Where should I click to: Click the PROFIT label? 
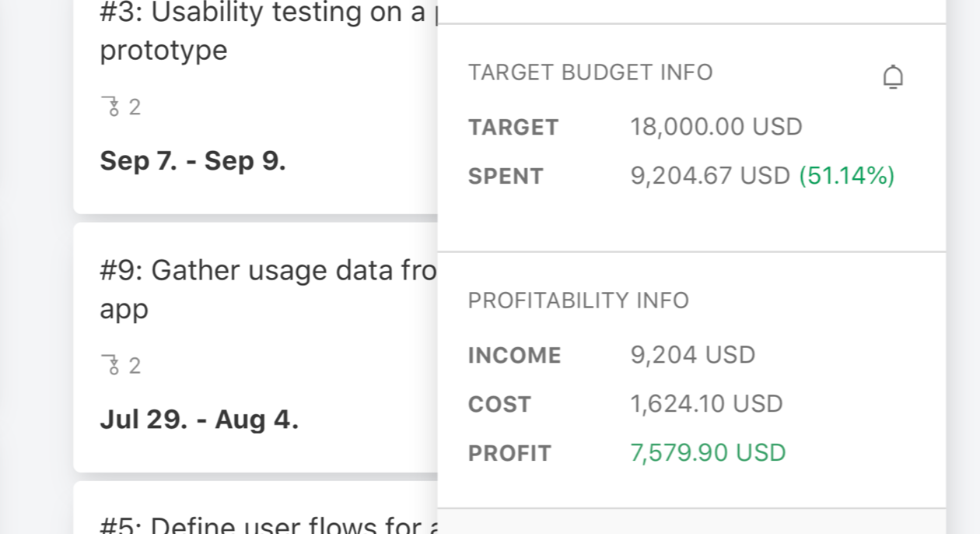coord(509,453)
